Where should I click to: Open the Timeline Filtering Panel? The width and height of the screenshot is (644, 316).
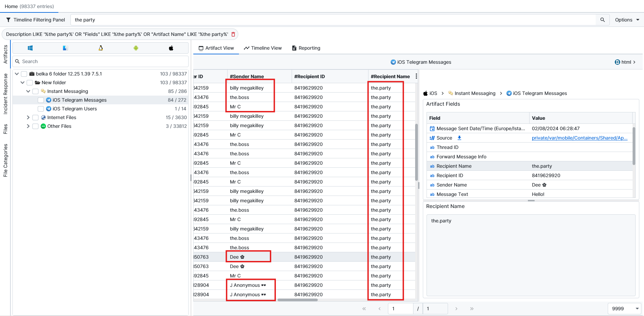pyautogui.click(x=36, y=20)
